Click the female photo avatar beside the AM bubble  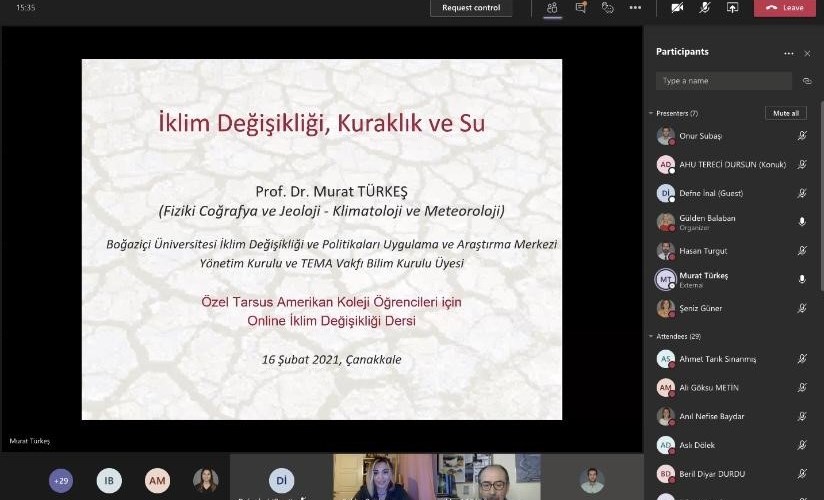click(x=205, y=481)
